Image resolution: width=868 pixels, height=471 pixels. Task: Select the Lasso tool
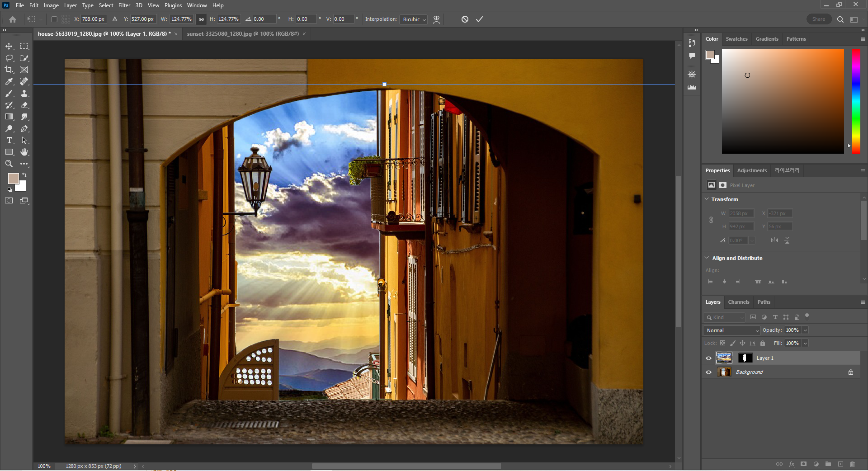coord(9,58)
